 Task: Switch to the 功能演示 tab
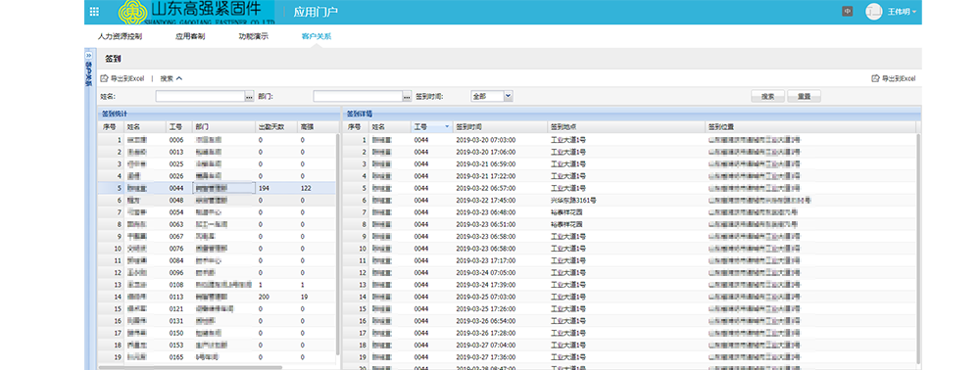point(253,36)
